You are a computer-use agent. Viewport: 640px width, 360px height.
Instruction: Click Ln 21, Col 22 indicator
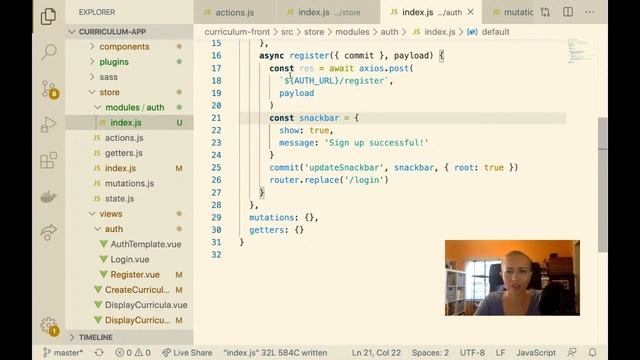[376, 353]
